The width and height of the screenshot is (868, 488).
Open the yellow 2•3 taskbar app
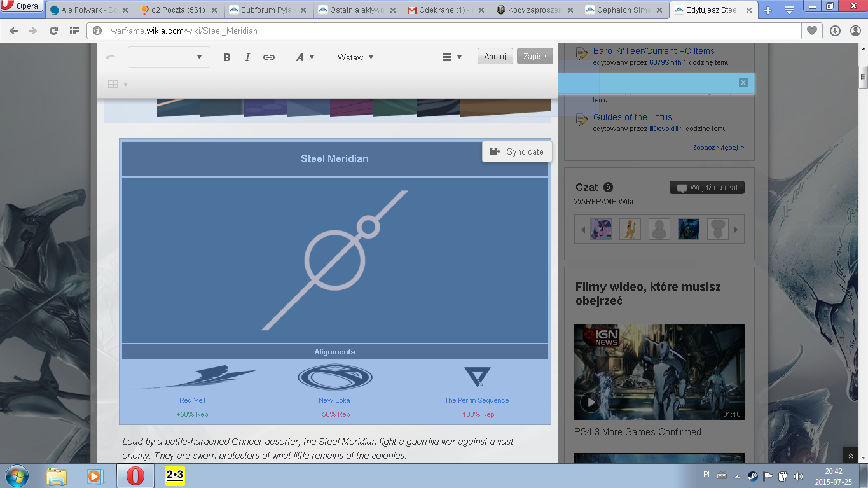175,476
